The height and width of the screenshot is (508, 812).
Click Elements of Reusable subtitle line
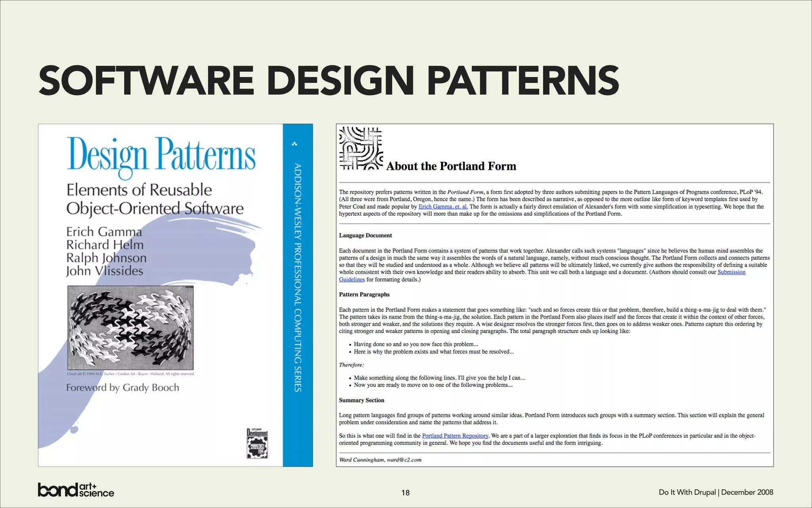click(x=139, y=190)
